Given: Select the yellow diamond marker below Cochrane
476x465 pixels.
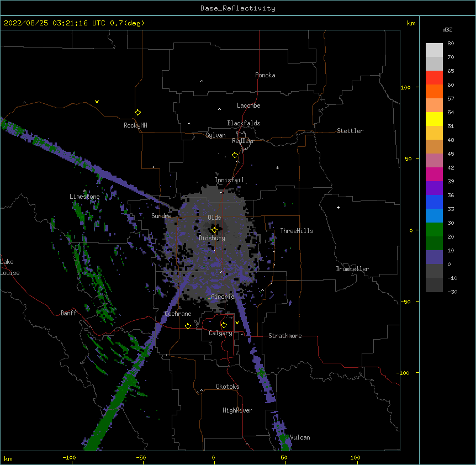Looking at the screenshot, I should [x=188, y=326].
